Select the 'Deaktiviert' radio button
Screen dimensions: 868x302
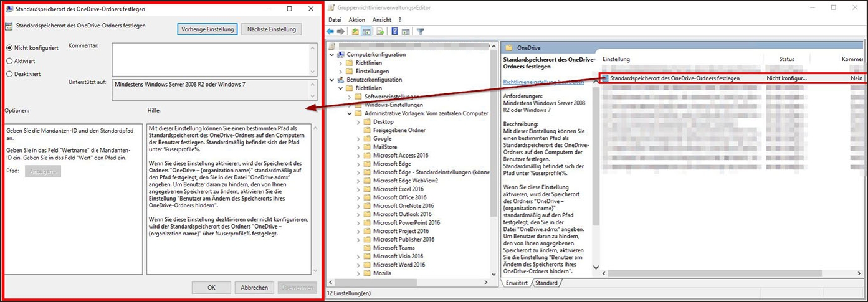coord(9,74)
